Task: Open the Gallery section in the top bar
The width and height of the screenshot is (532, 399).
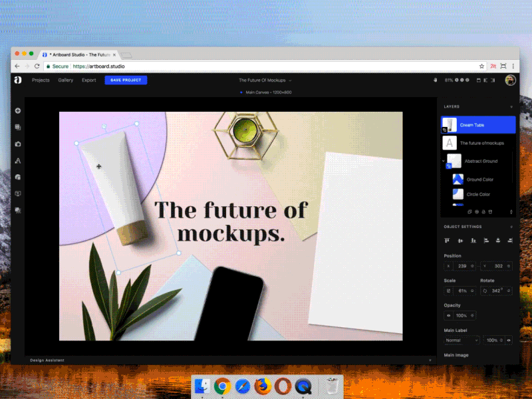Action: pyautogui.click(x=65, y=80)
